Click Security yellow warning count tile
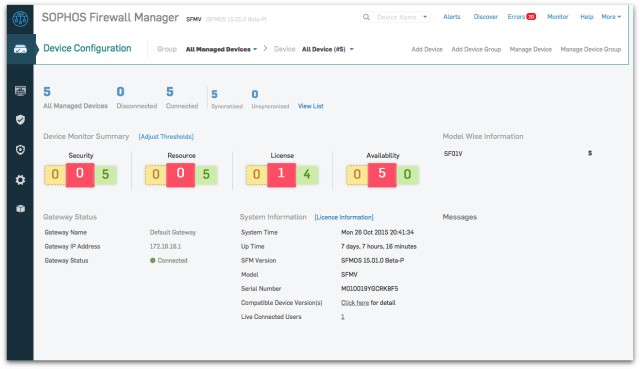The image size is (640, 369). click(55, 175)
